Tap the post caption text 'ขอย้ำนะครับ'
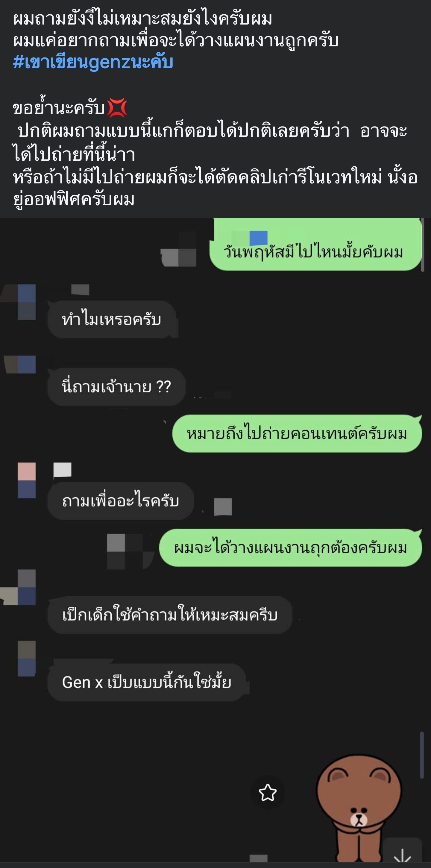 point(59,108)
